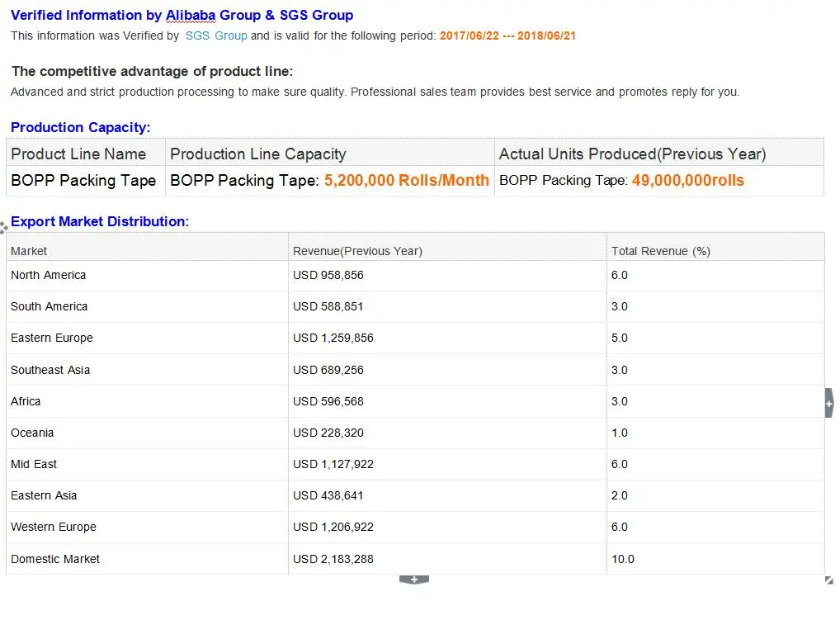Viewport: 840px width, 639px height.
Task: Click the 5,200,000 Rolls/Month capacity text
Action: click(406, 181)
